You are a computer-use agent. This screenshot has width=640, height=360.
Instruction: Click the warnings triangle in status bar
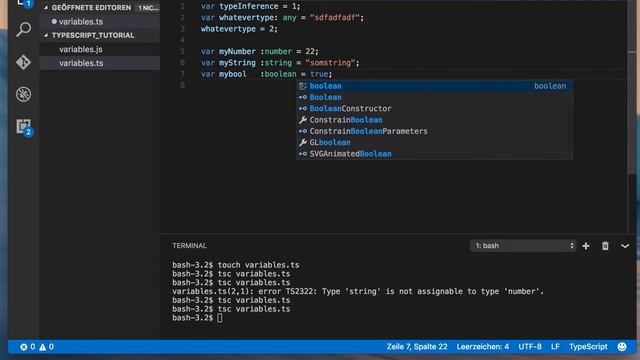click(42, 347)
